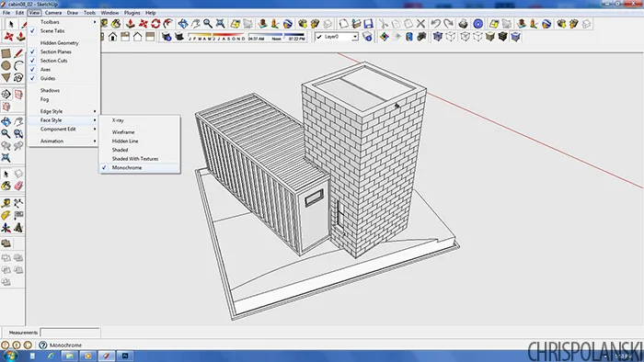Select the Rectangle tool in left toolbar
The image size is (644, 362).
coord(6,53)
